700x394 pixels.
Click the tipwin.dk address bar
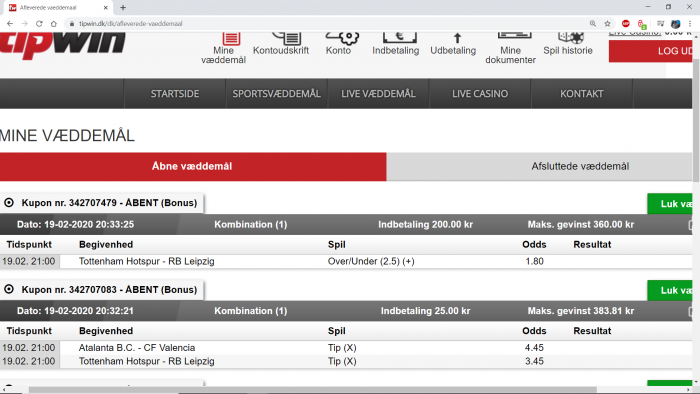tap(328, 24)
